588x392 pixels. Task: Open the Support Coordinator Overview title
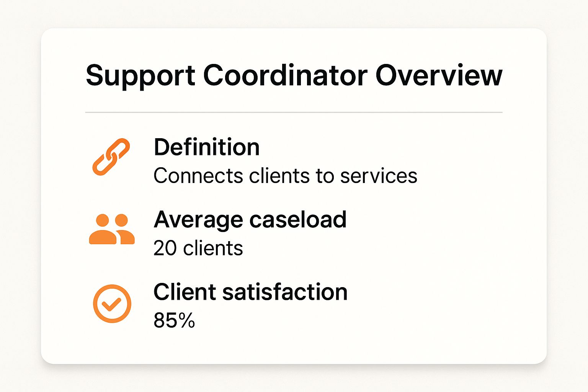point(294,75)
